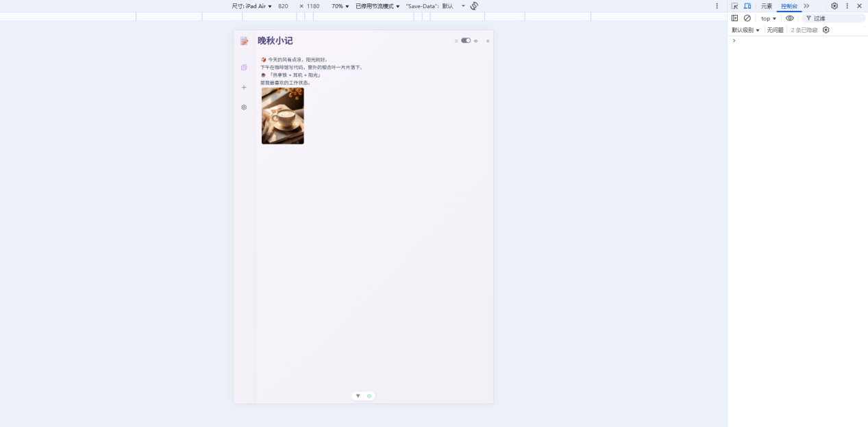Click the coffee cup photo in the note
Image resolution: width=868 pixels, height=427 pixels.
282,116
